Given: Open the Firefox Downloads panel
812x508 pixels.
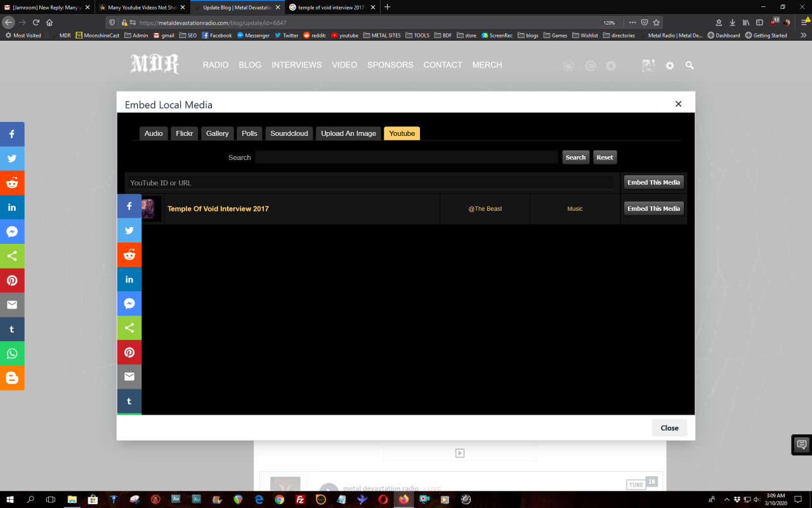Looking at the screenshot, I should point(732,22).
